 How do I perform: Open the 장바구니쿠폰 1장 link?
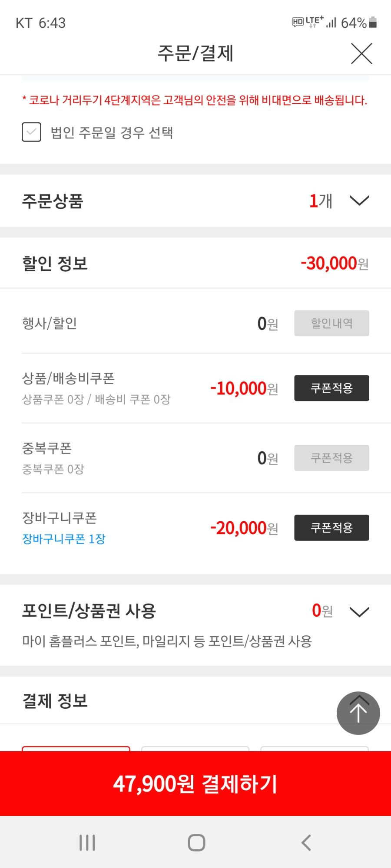pos(64,539)
